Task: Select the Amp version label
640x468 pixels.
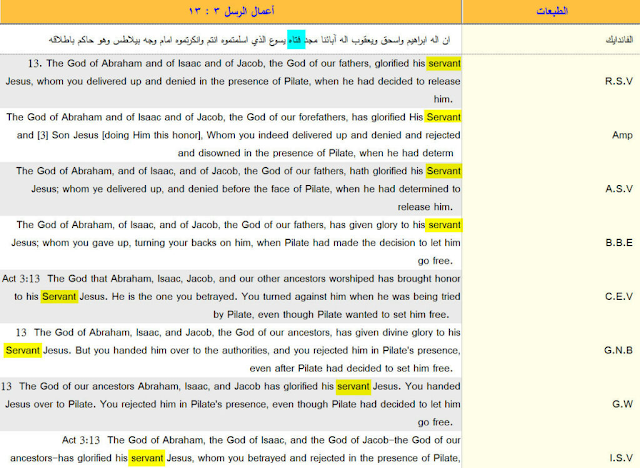Action: click(622, 135)
